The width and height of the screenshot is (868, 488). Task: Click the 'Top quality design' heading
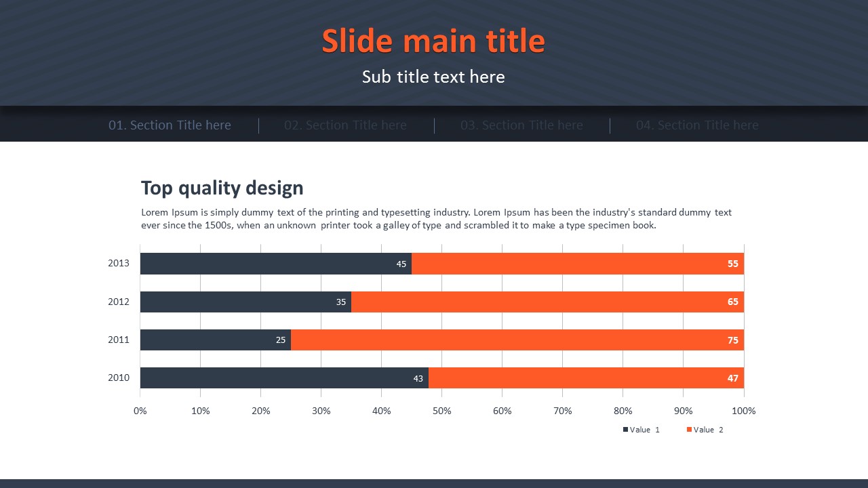tap(222, 188)
